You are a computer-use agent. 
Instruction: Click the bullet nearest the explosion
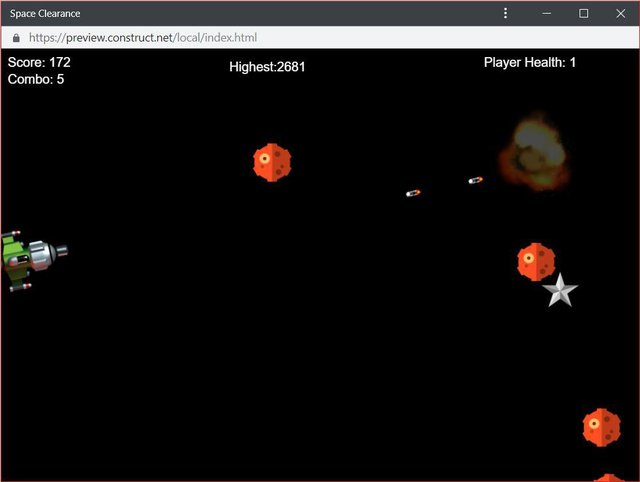coord(476,180)
